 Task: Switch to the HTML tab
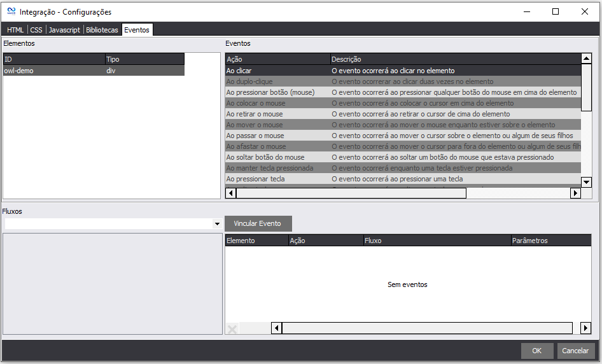pos(15,30)
